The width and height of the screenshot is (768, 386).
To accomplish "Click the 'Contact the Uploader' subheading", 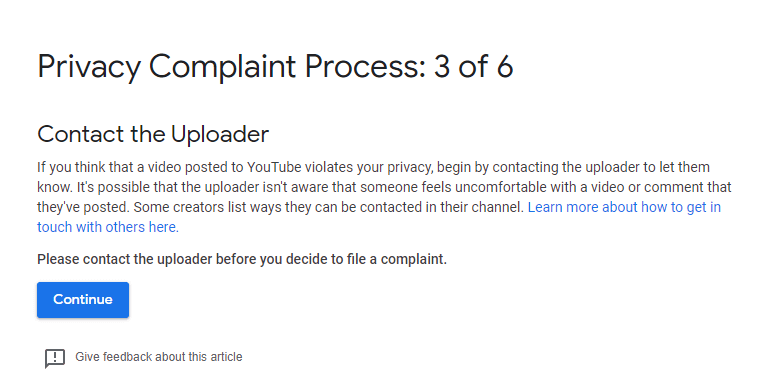I will click(x=153, y=134).
